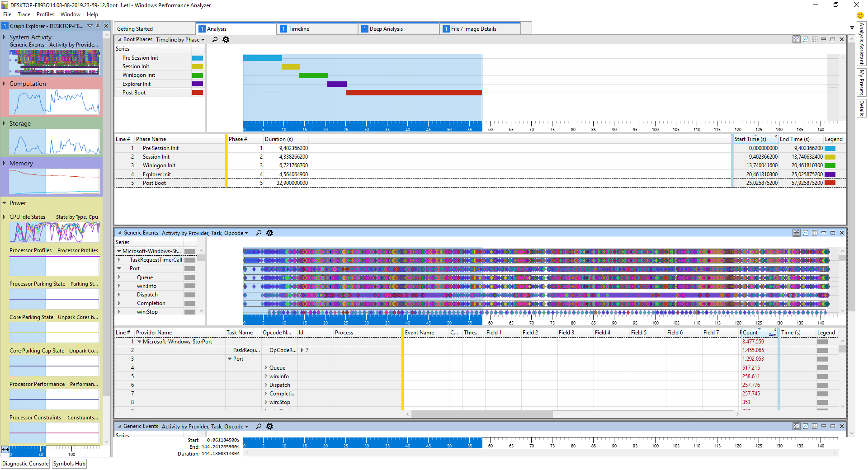Switch to Getting Started tab
This screenshot has height=470, width=868.
154,28
